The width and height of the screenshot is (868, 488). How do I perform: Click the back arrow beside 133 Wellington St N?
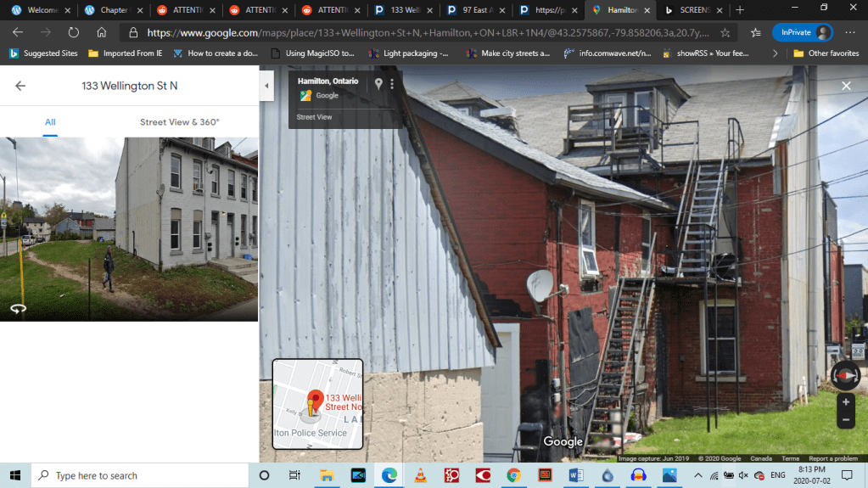pos(20,86)
